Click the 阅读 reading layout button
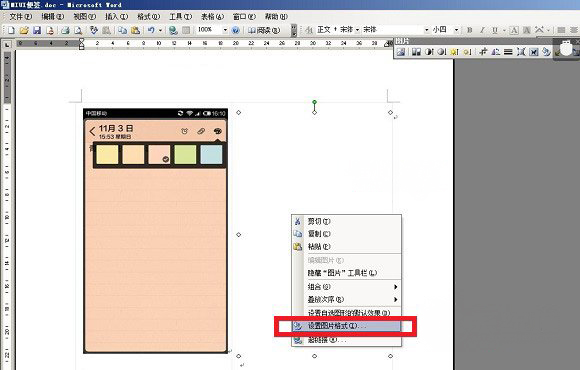580x370 pixels. coord(264,30)
